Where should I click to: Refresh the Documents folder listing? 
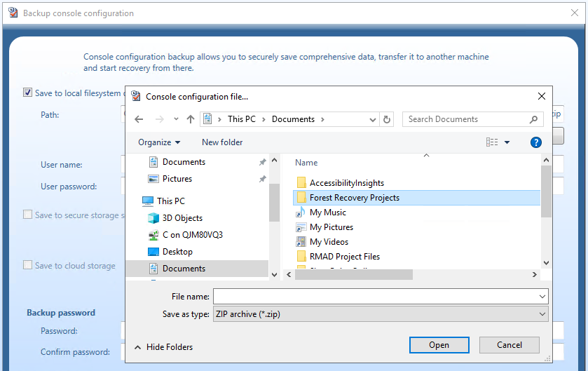coord(388,119)
